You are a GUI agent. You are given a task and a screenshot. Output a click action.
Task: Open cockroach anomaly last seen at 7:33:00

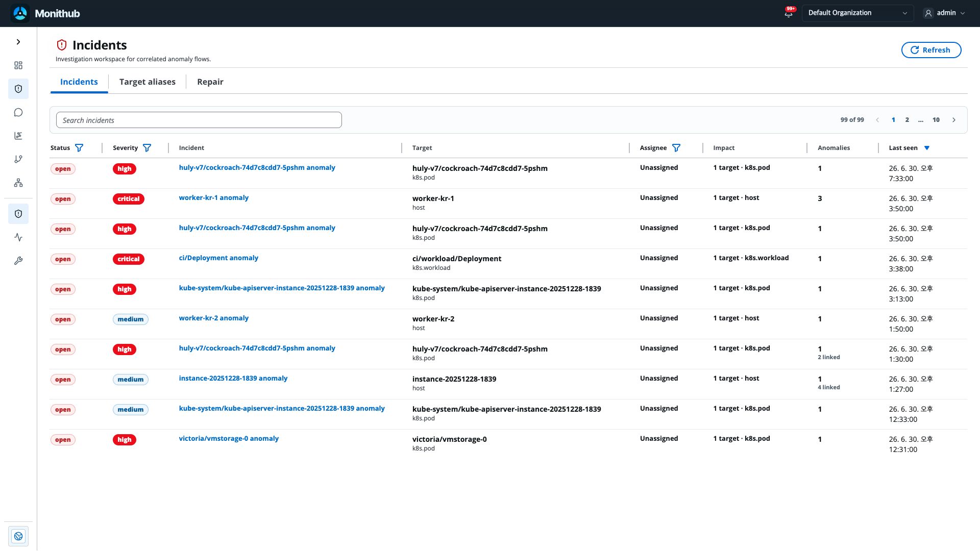tap(257, 167)
